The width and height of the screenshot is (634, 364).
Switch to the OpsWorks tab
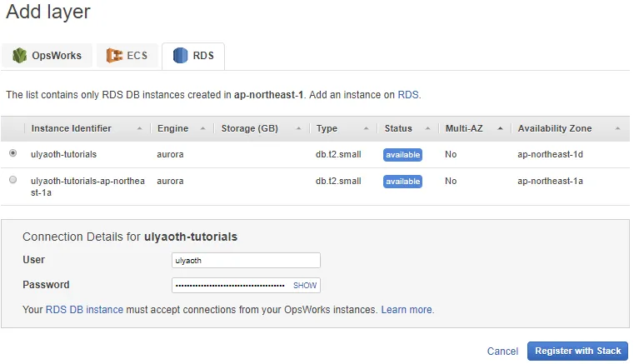pos(47,56)
